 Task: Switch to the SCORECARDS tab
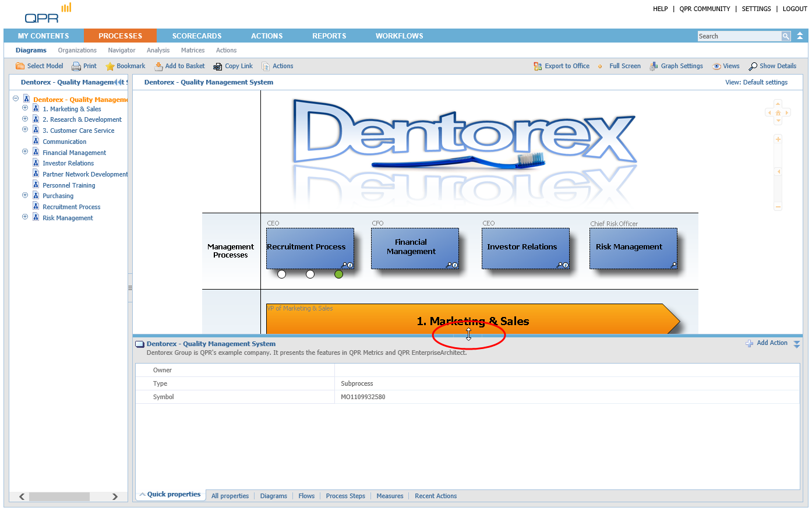pyautogui.click(x=197, y=36)
